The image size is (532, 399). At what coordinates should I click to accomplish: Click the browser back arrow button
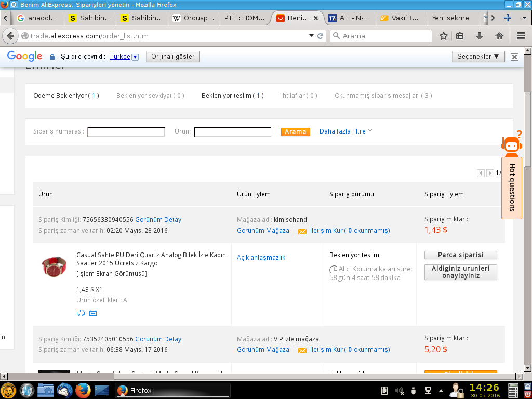click(x=10, y=36)
